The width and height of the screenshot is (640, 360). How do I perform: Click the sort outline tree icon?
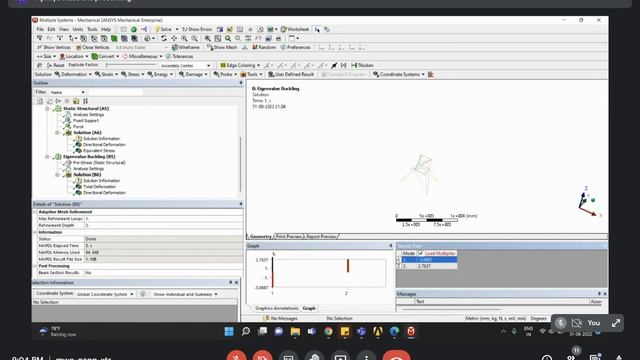coord(85,101)
